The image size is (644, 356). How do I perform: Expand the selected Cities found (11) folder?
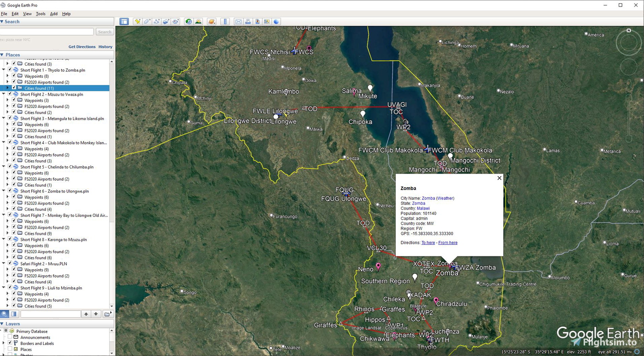tap(7, 88)
